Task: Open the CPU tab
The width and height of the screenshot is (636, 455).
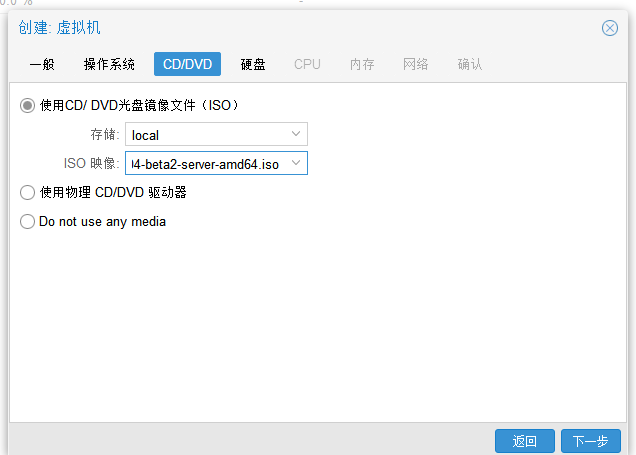Action: 307,64
